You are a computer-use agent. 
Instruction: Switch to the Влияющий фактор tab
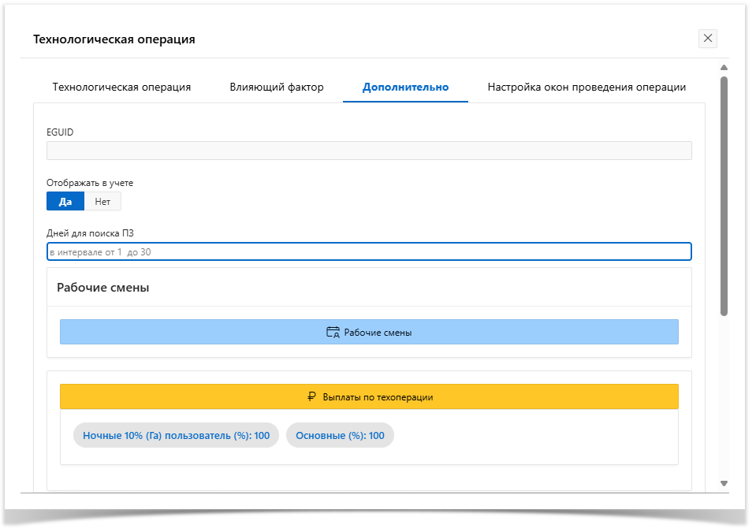click(277, 87)
